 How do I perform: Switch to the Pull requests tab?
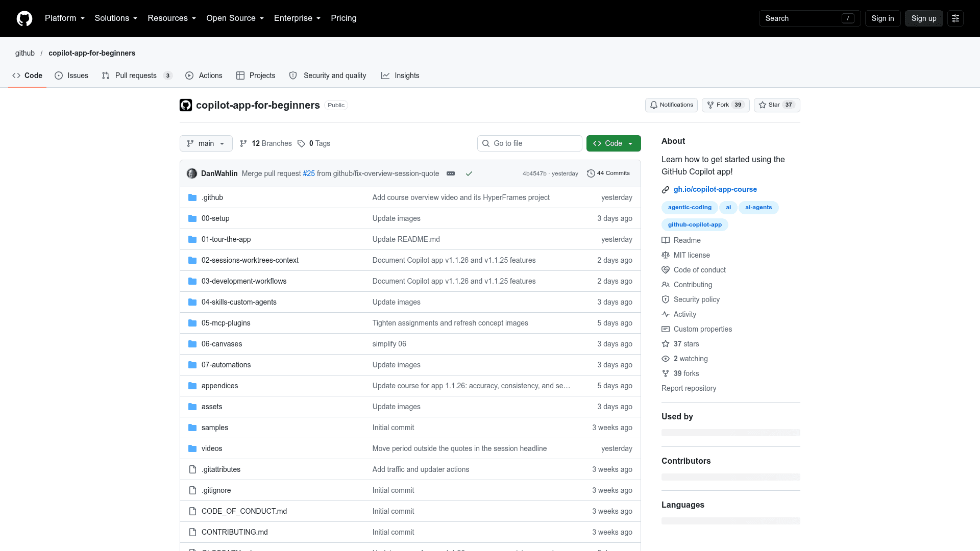tap(137, 76)
